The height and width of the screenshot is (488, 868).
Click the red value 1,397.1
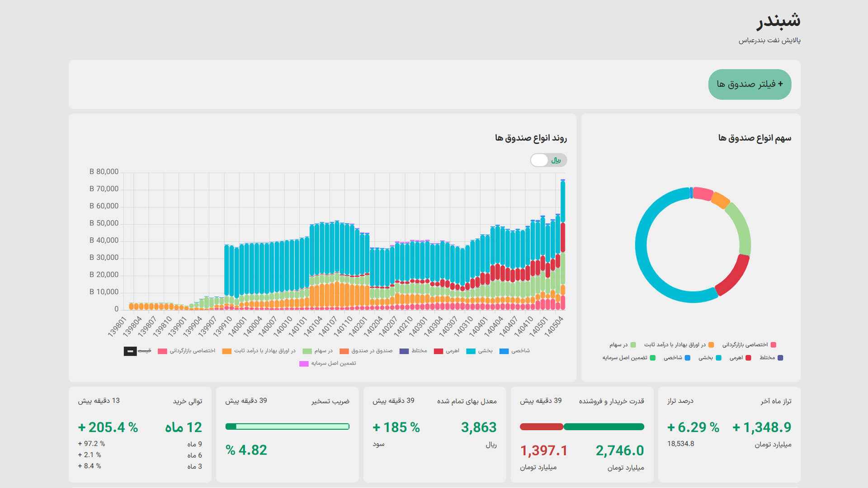tap(544, 450)
